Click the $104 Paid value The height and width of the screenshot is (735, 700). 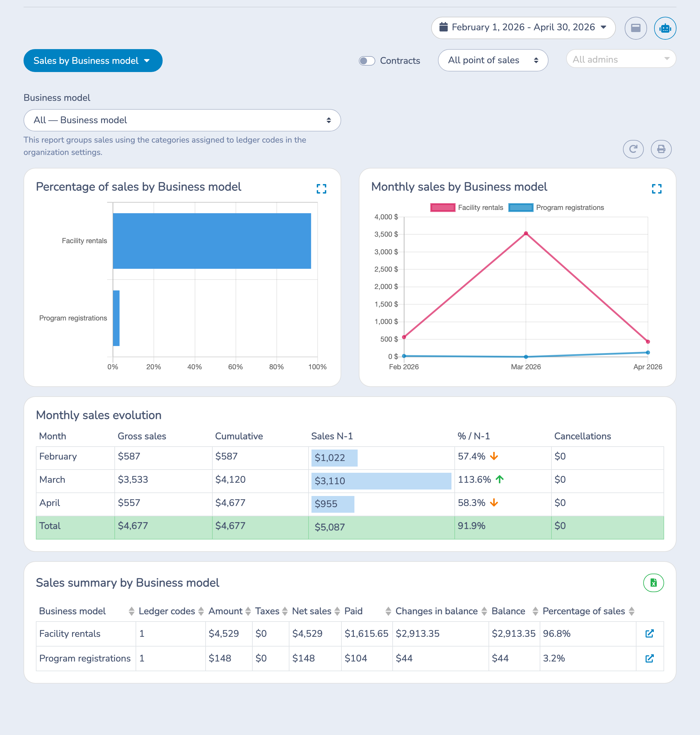[356, 658]
